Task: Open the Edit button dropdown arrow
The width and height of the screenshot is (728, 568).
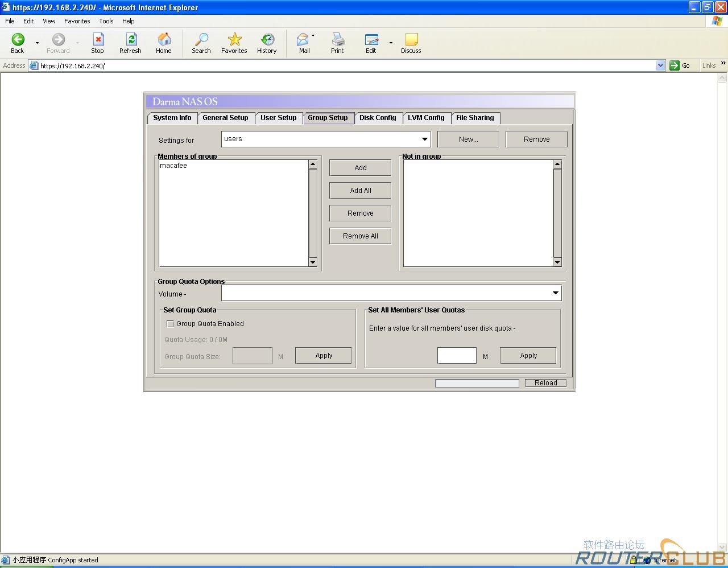Action: pyautogui.click(x=391, y=43)
